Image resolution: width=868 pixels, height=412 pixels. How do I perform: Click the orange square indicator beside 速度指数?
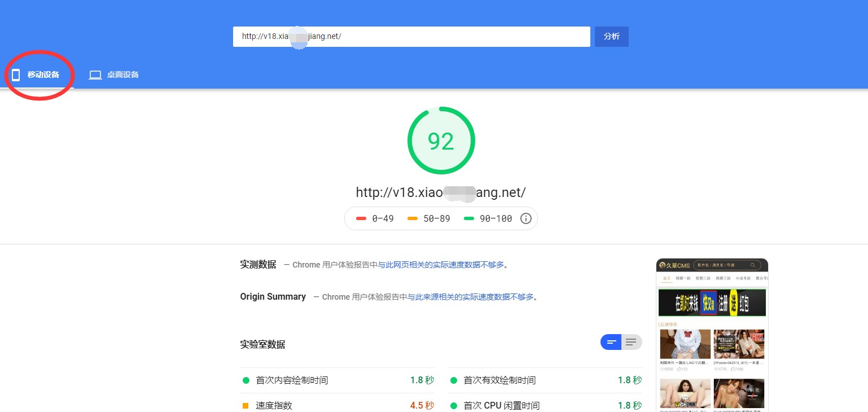246,405
